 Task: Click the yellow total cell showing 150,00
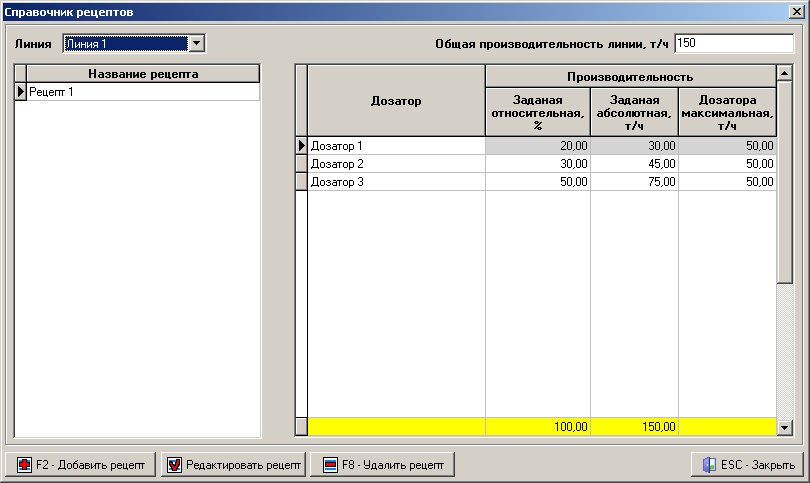point(634,427)
